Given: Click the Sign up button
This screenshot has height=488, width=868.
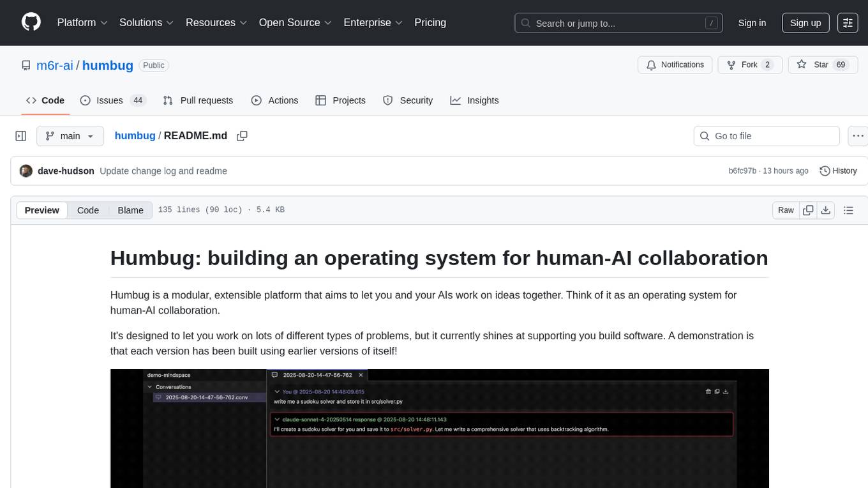Looking at the screenshot, I should (x=805, y=23).
